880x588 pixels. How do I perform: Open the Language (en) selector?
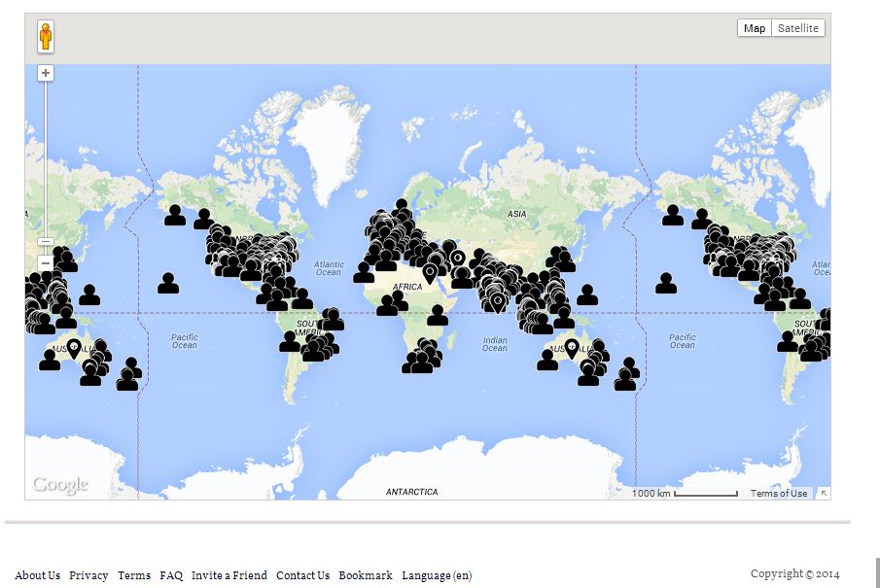pyautogui.click(x=437, y=575)
